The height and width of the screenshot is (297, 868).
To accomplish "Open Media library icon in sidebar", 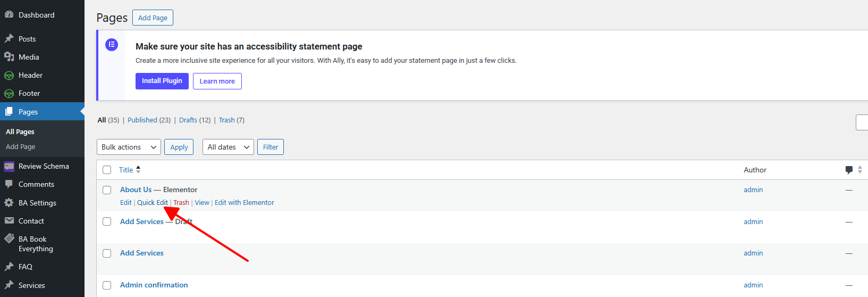I will point(9,57).
